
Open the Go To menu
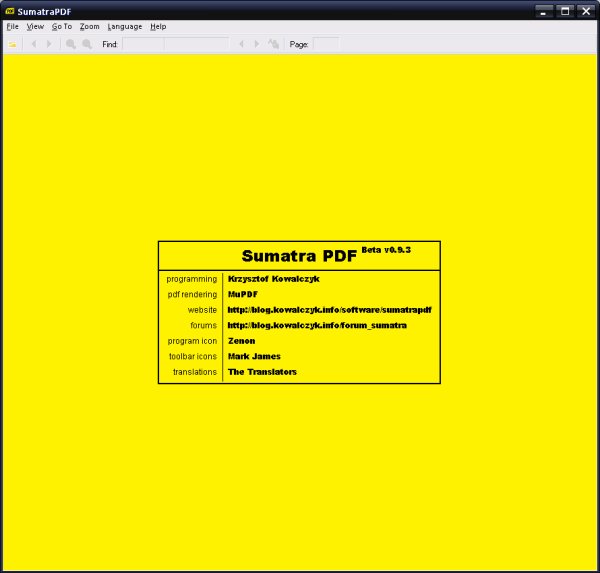point(62,26)
